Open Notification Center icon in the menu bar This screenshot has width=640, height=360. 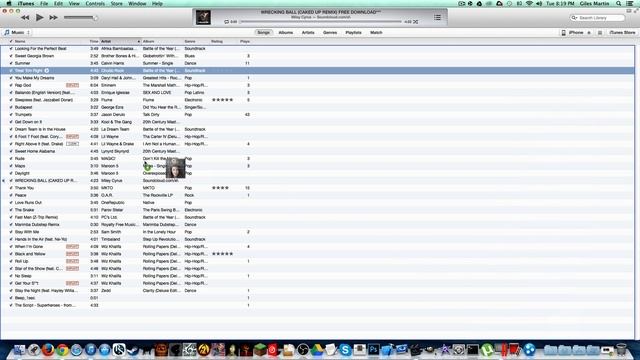630,3
